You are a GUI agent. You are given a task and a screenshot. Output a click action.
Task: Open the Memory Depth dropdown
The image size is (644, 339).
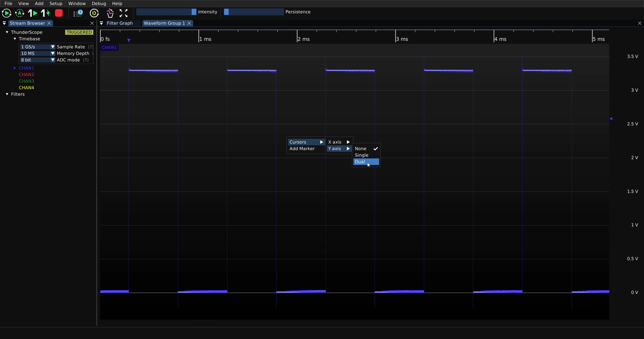pos(37,53)
